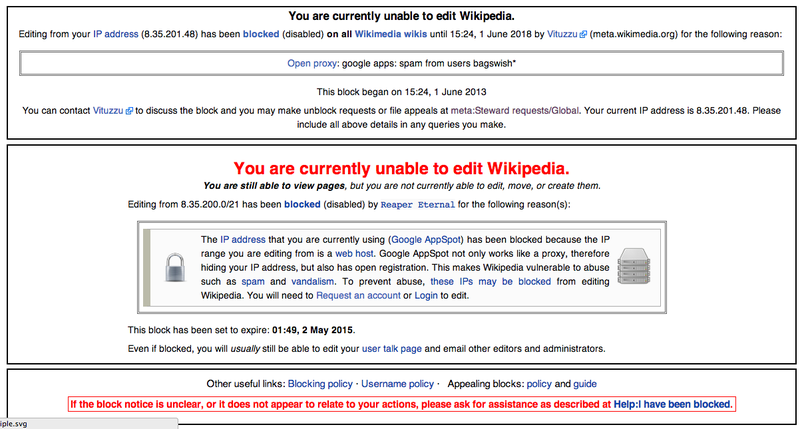The width and height of the screenshot is (800, 429).
Task: Open Reaper Eternal user link
Action: coord(417,205)
